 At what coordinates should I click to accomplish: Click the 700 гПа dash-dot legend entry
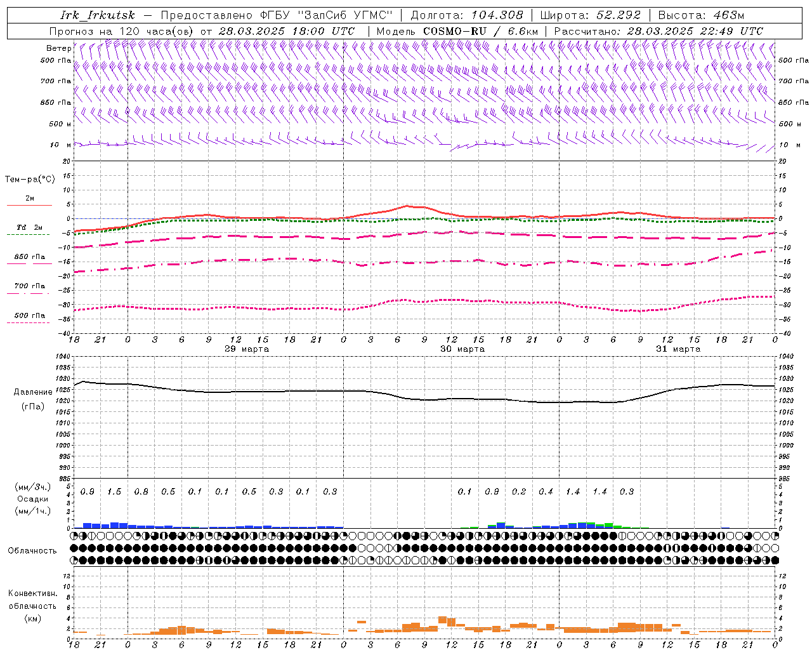[29, 286]
